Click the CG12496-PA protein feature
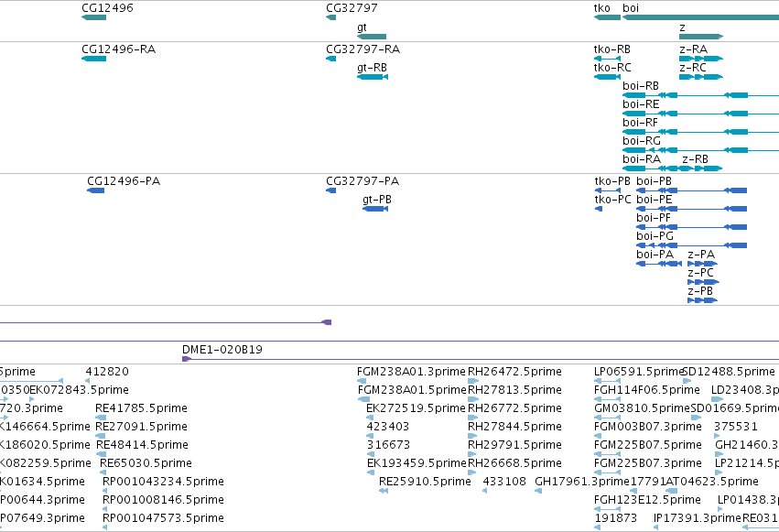 click(x=96, y=190)
